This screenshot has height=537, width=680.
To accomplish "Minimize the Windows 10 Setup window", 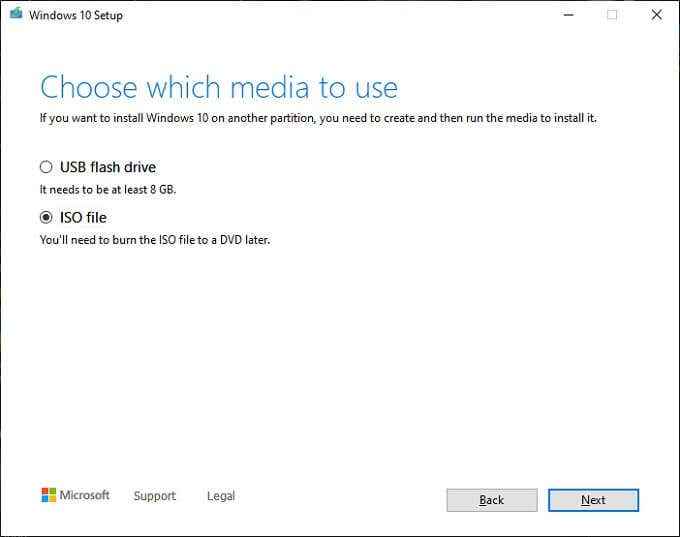I will coord(569,15).
